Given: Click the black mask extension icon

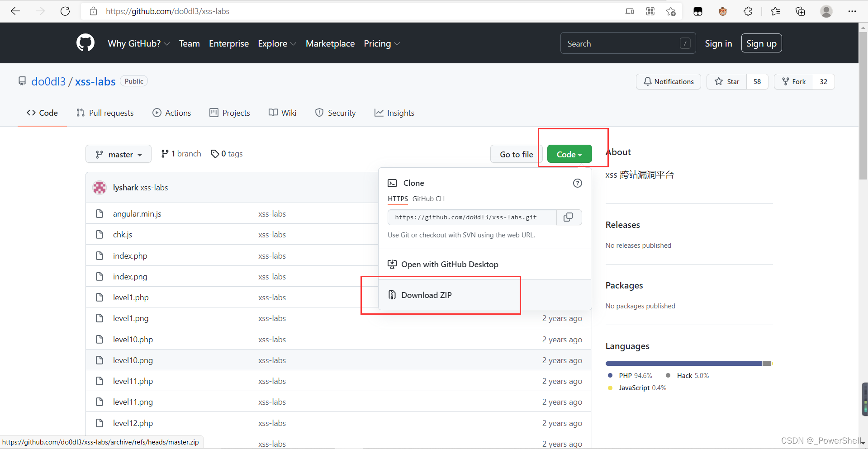Looking at the screenshot, I should coord(698,11).
